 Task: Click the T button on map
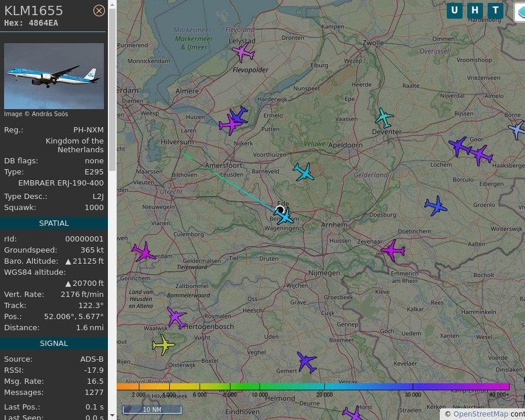tap(495, 10)
